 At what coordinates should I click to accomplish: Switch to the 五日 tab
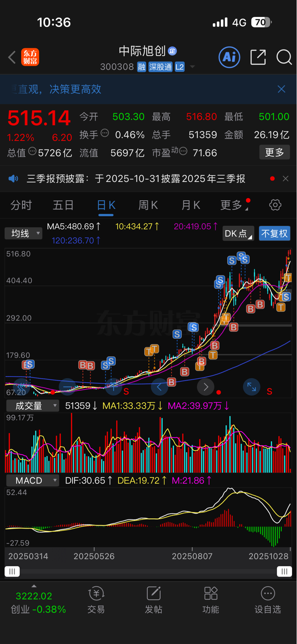(63, 205)
